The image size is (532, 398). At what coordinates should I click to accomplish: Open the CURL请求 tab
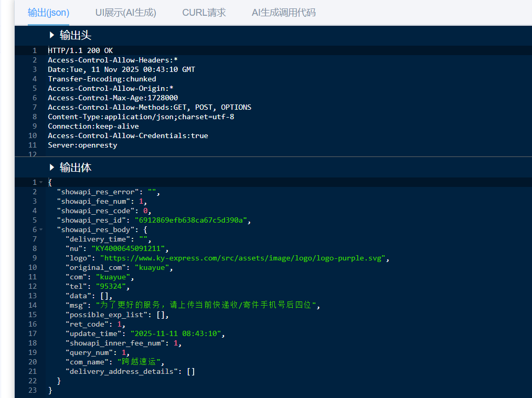coord(204,13)
